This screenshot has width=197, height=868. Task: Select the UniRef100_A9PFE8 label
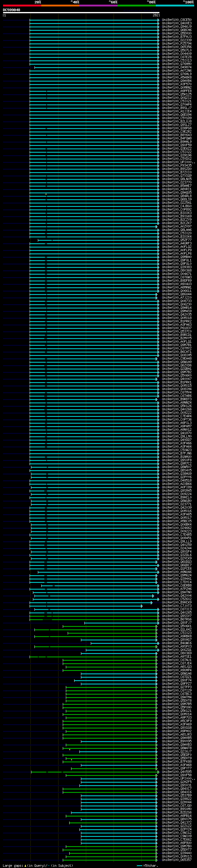177,91
